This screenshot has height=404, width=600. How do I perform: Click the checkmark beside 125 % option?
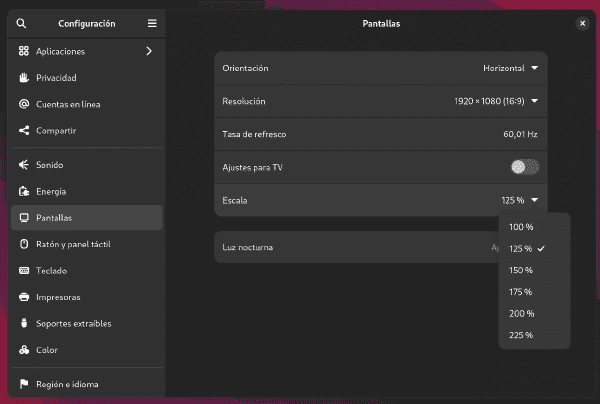click(x=541, y=249)
